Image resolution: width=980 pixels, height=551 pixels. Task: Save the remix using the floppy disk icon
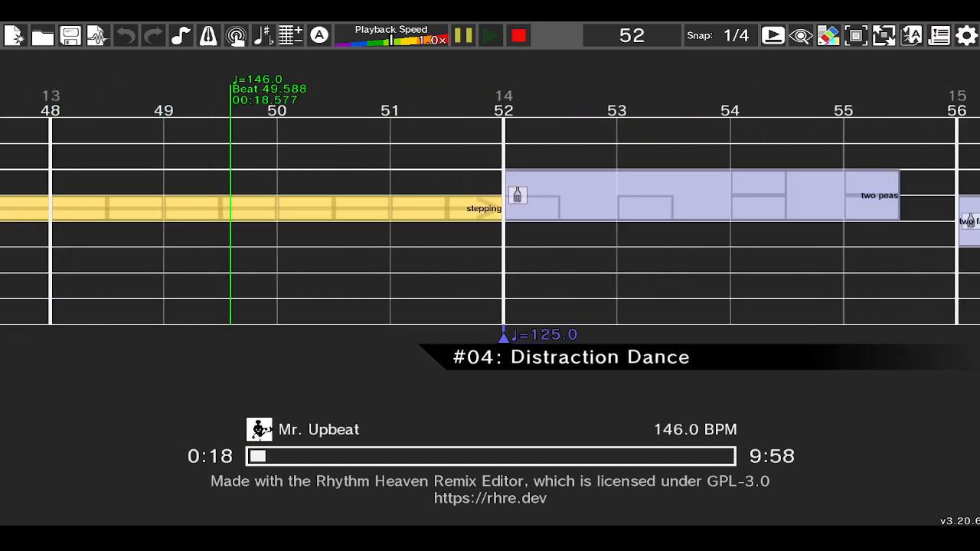70,36
